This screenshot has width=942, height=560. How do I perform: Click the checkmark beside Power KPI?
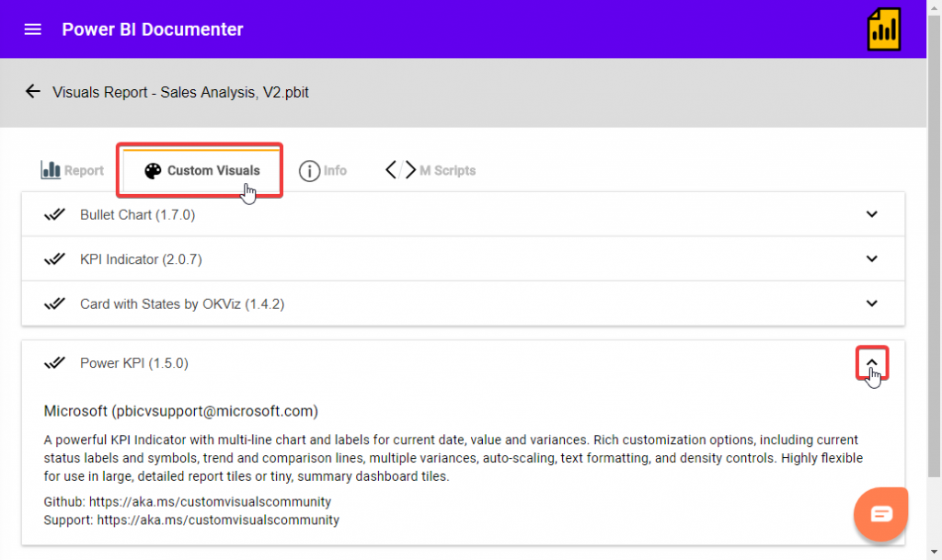[x=54, y=362]
